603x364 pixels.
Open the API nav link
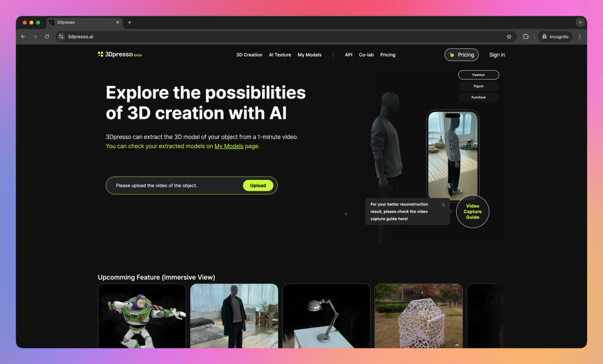(349, 55)
